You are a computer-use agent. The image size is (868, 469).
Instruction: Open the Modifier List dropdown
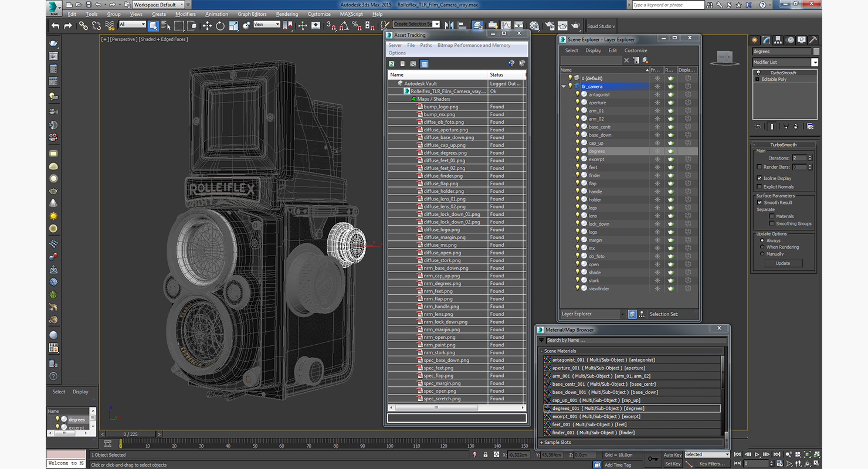785,62
